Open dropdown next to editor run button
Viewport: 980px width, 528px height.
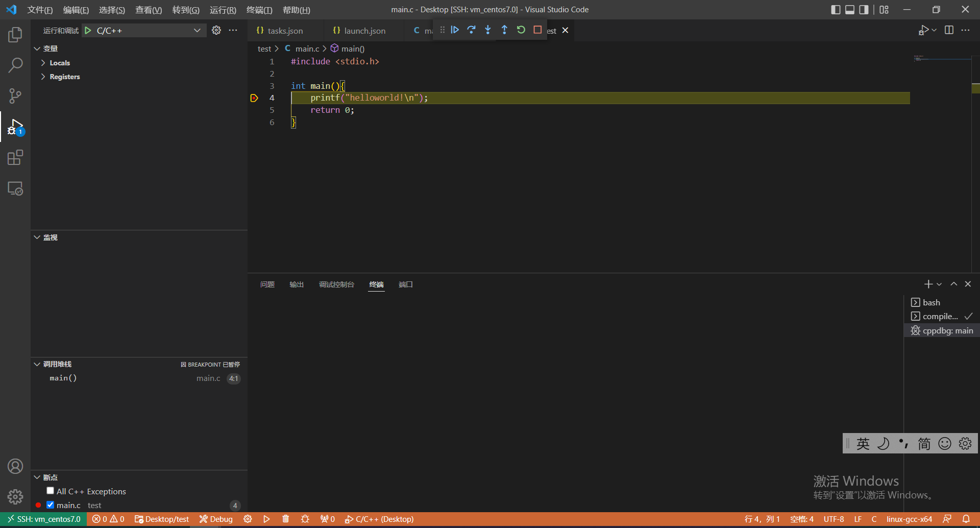934,30
